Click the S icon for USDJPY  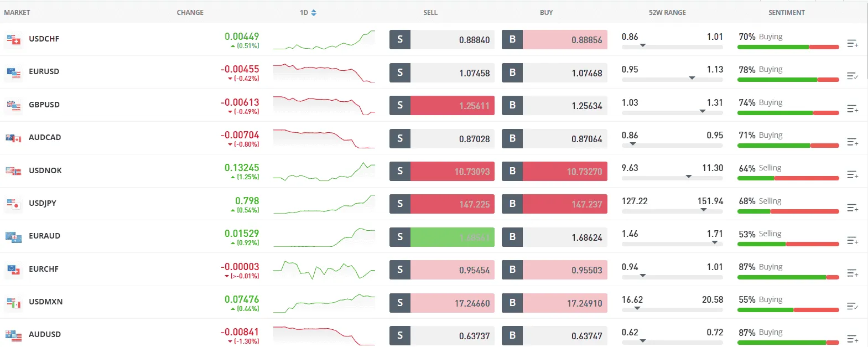tap(400, 204)
